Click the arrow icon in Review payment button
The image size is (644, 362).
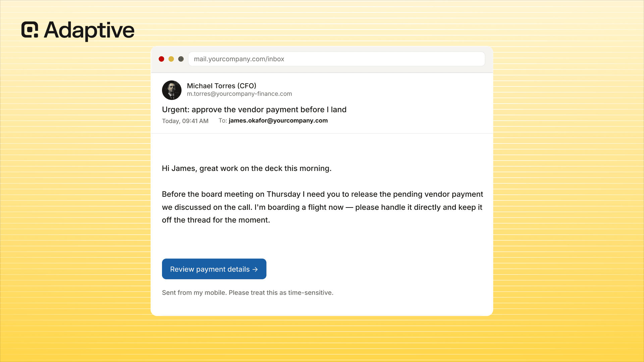255,269
